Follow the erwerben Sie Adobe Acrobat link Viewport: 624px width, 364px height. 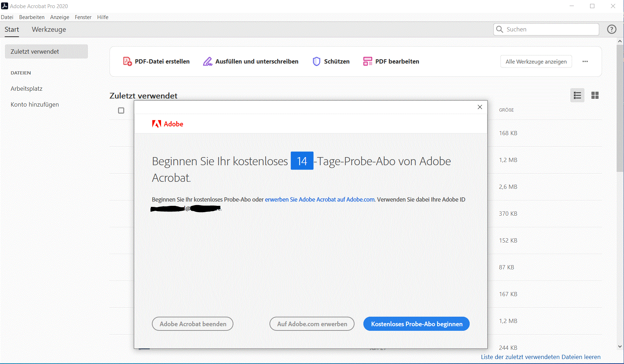coord(320,199)
